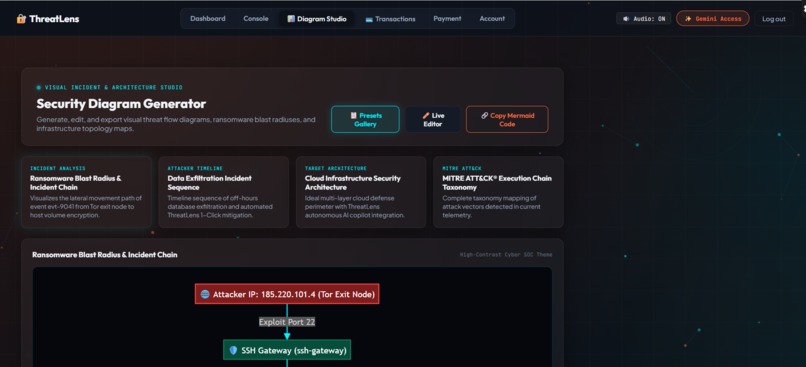Viewport: 806px width, 367px height.
Task: Click the ThreatLens lock logo icon
Action: click(x=21, y=19)
